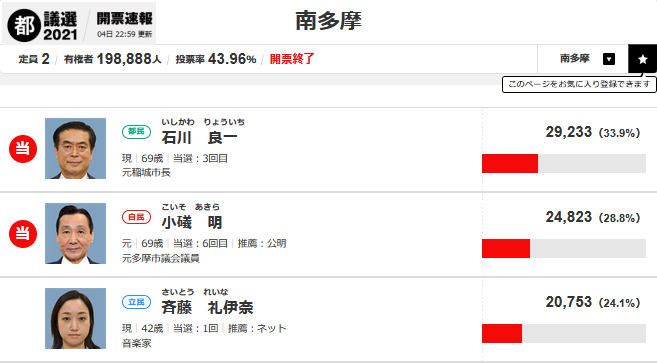This screenshot has width=657, height=363.
Task: Click the vote bar for 20,753 votes
Action: coord(564,334)
